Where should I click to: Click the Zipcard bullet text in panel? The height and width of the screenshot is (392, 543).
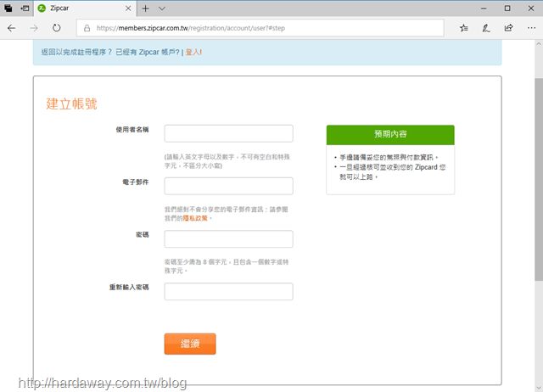tap(392, 171)
